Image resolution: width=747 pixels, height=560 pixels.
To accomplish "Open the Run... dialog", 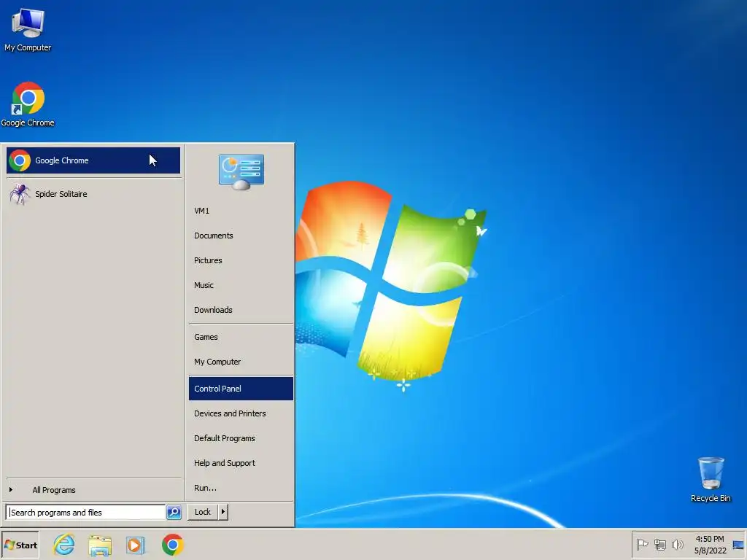I will [x=241, y=488].
